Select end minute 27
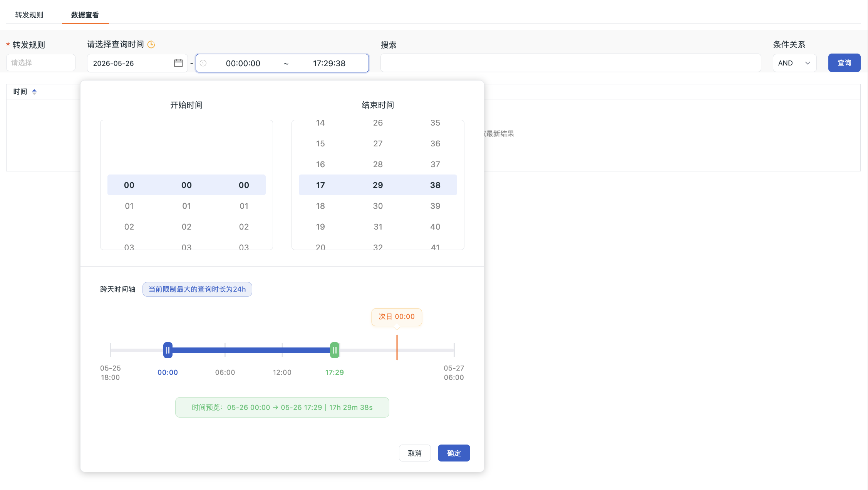Screen dimensions: 868x490 click(x=378, y=144)
